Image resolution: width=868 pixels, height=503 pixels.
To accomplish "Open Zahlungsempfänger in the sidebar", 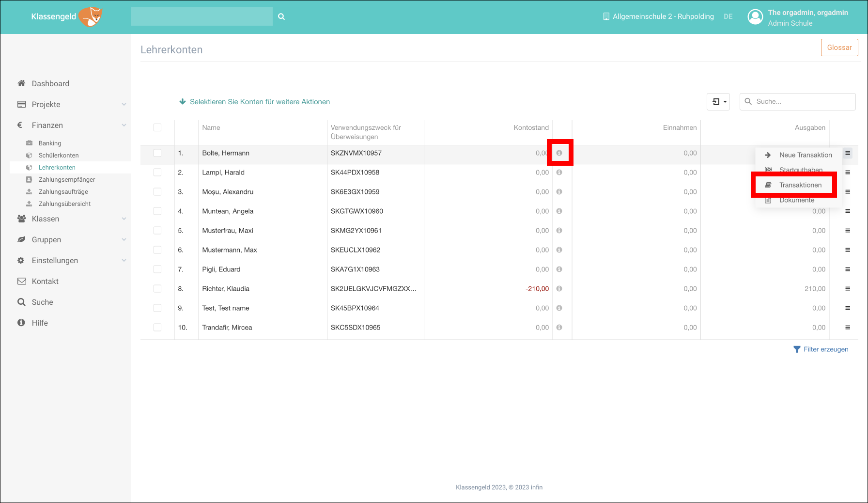I will (x=67, y=179).
